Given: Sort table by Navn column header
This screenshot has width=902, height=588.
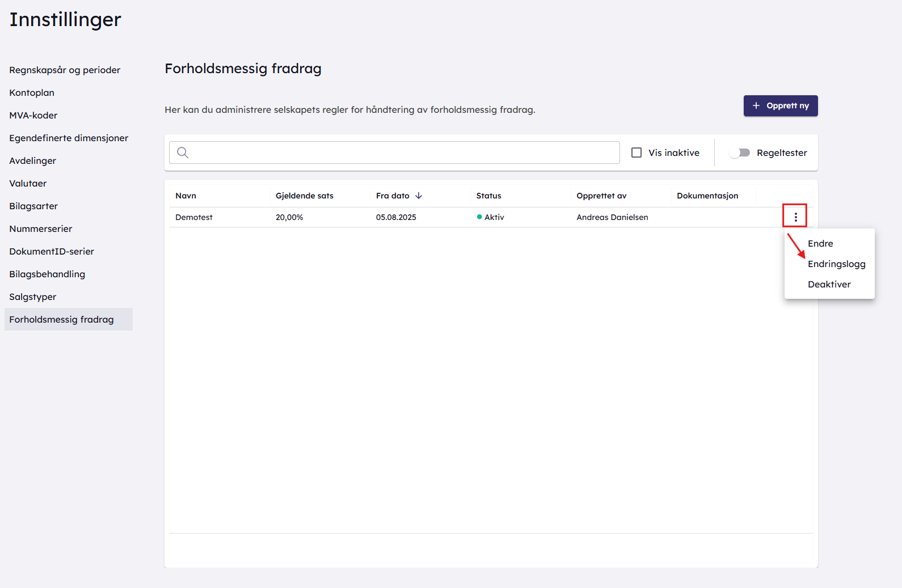Looking at the screenshot, I should pyautogui.click(x=186, y=196).
